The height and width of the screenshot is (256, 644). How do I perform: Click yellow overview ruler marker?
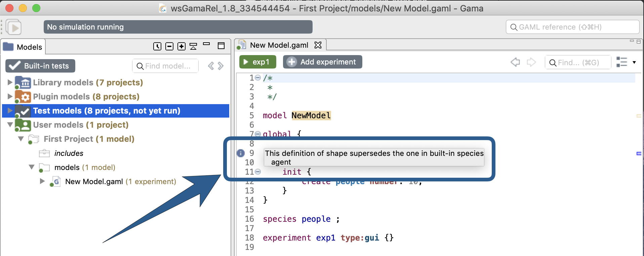(639, 116)
